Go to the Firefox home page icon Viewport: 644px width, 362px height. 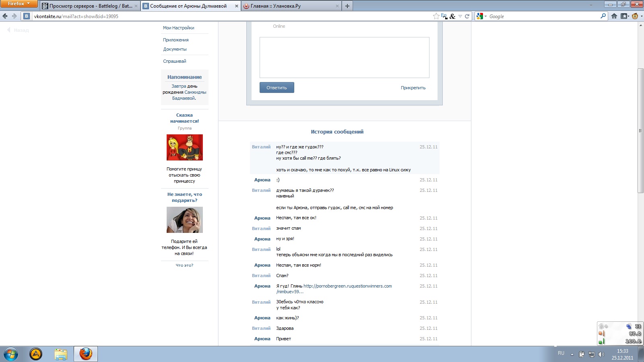pyautogui.click(x=614, y=16)
